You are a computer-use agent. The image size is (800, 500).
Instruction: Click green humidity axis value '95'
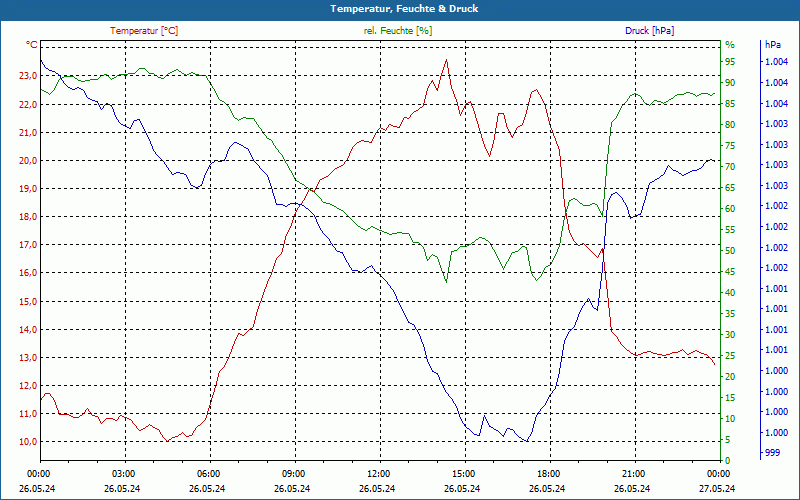tap(730, 62)
